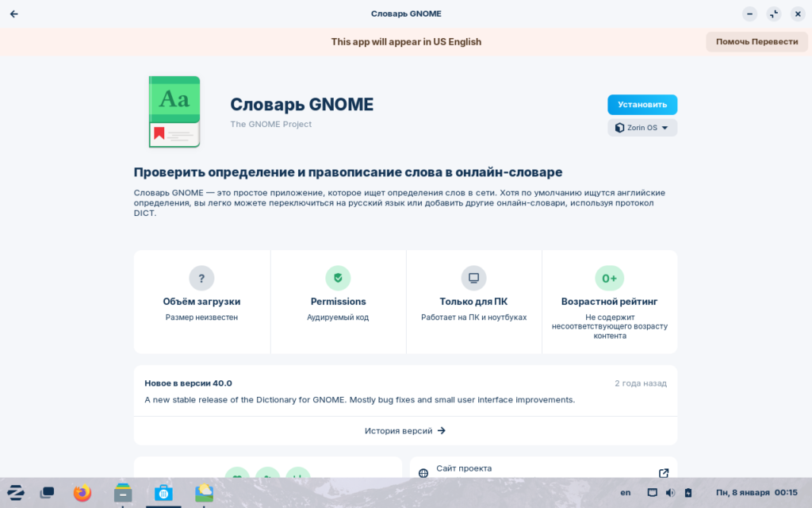812x508 pixels.
Task: Open the clock Пн, 8 января 00:15
Action: (756, 492)
